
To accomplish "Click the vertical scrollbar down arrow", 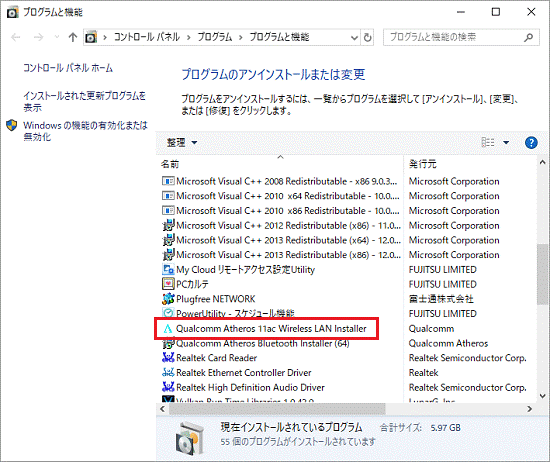I will (542, 396).
